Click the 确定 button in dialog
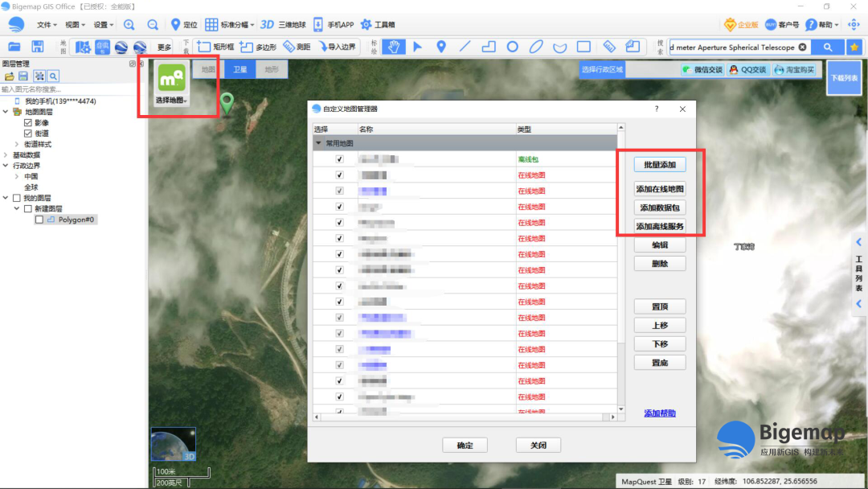 [465, 446]
